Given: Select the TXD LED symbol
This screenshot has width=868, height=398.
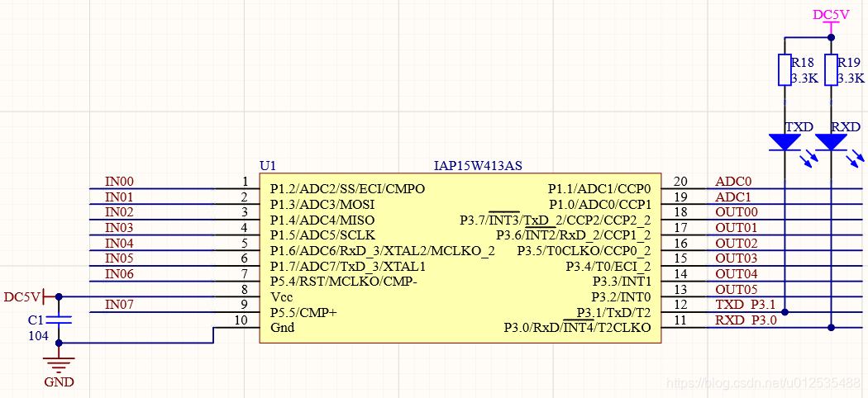Looking at the screenshot, I should [x=785, y=142].
